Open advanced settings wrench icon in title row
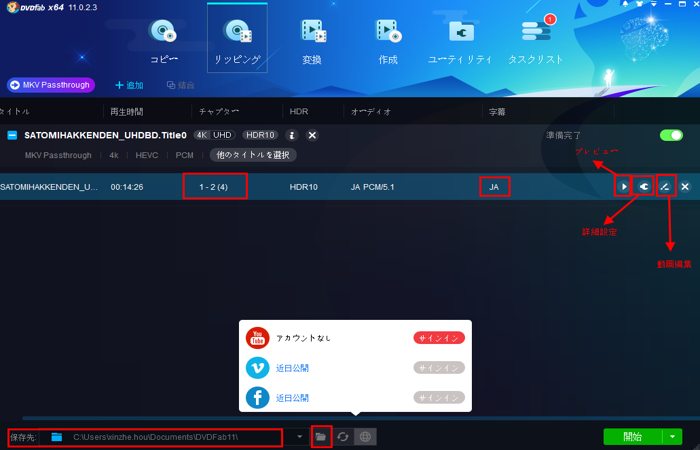The height and width of the screenshot is (450, 700). pos(643,187)
